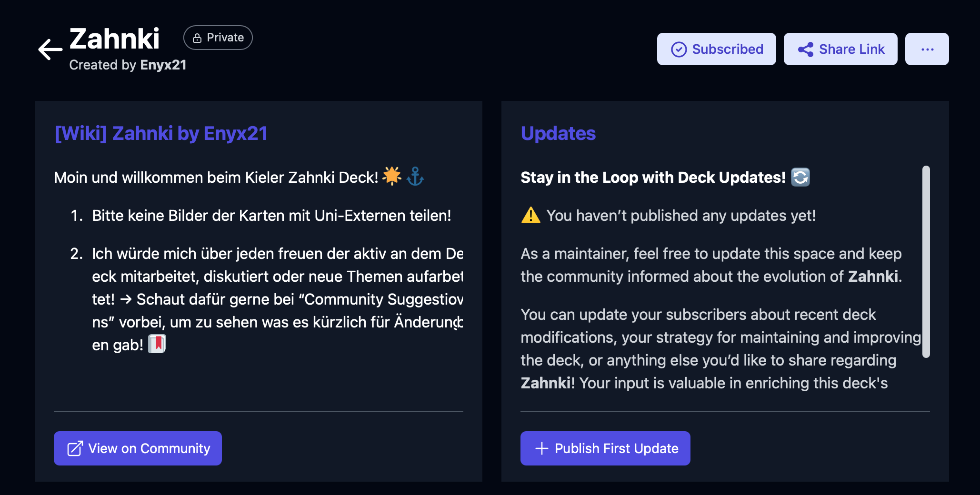This screenshot has height=495, width=980.
Task: Open the '[Wiki] Zahnki by Enyx21' heading link
Action: pos(161,134)
